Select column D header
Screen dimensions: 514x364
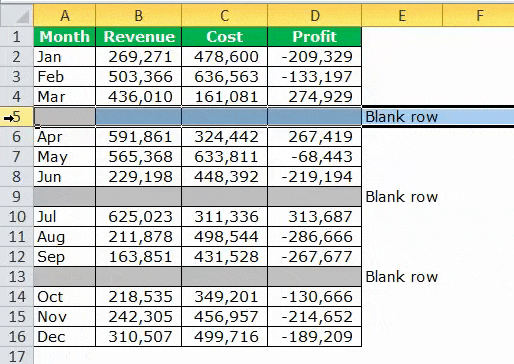click(x=314, y=15)
